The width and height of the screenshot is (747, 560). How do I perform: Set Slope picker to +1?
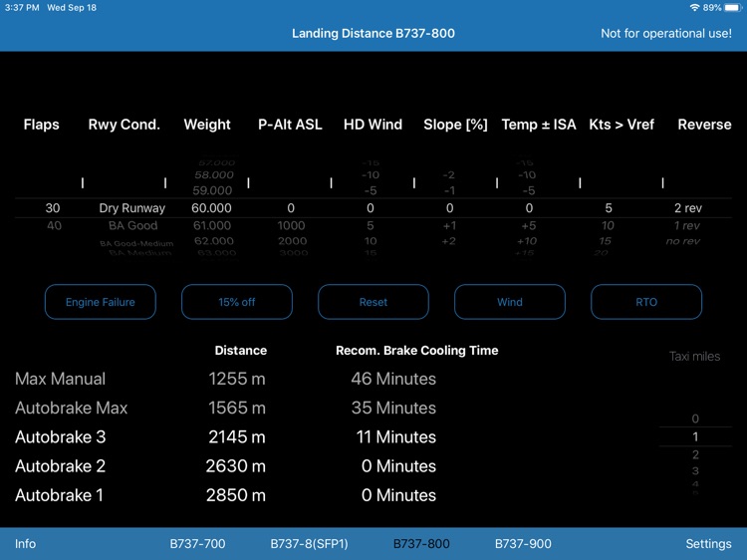coord(448,226)
